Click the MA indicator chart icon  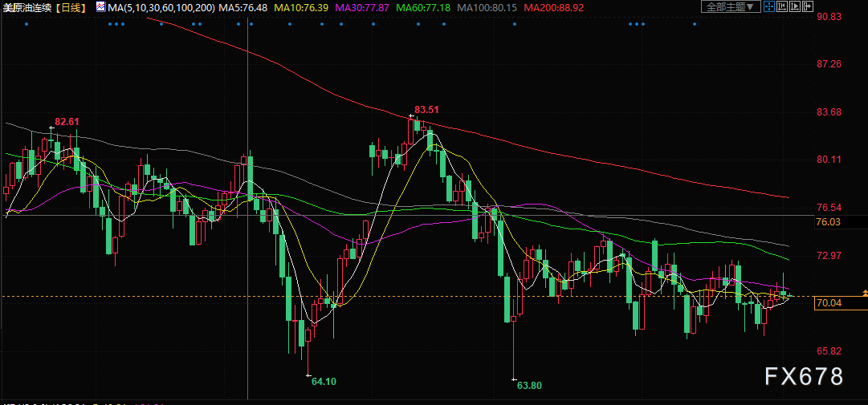(100, 6)
